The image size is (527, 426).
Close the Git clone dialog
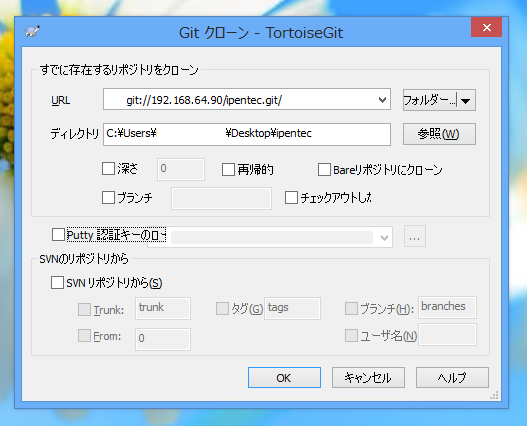[x=486, y=27]
